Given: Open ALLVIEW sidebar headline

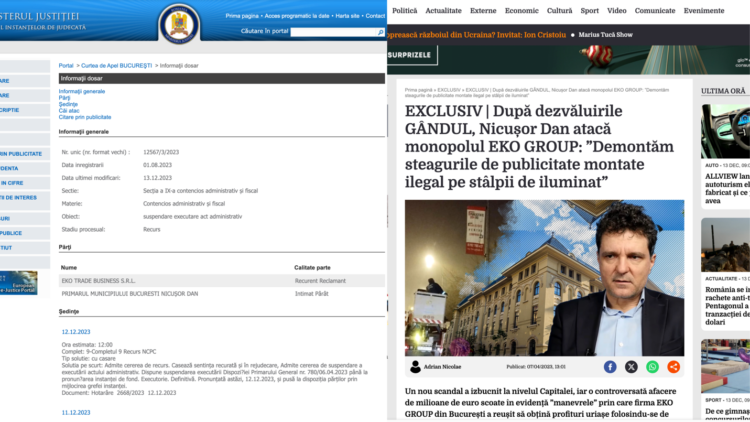Looking at the screenshot, I should click(x=728, y=189).
